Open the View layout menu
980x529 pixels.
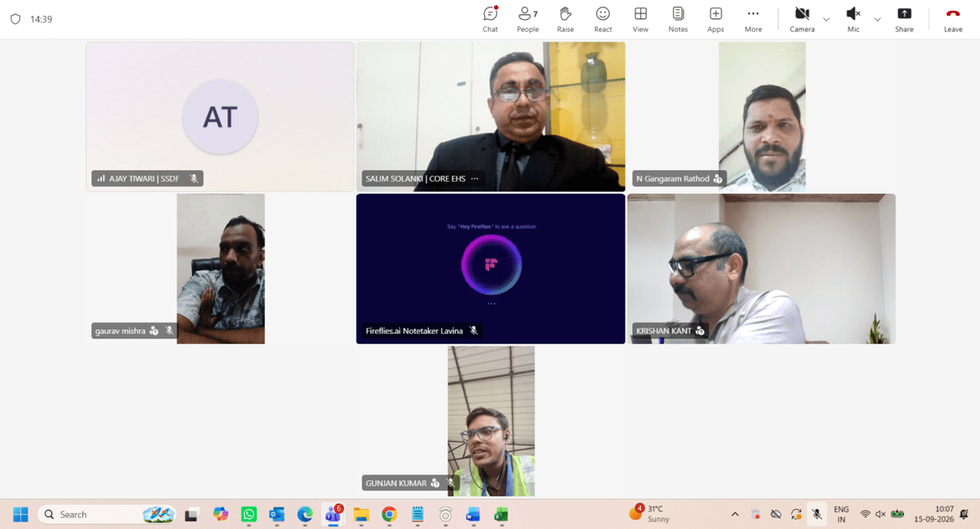pyautogui.click(x=640, y=19)
